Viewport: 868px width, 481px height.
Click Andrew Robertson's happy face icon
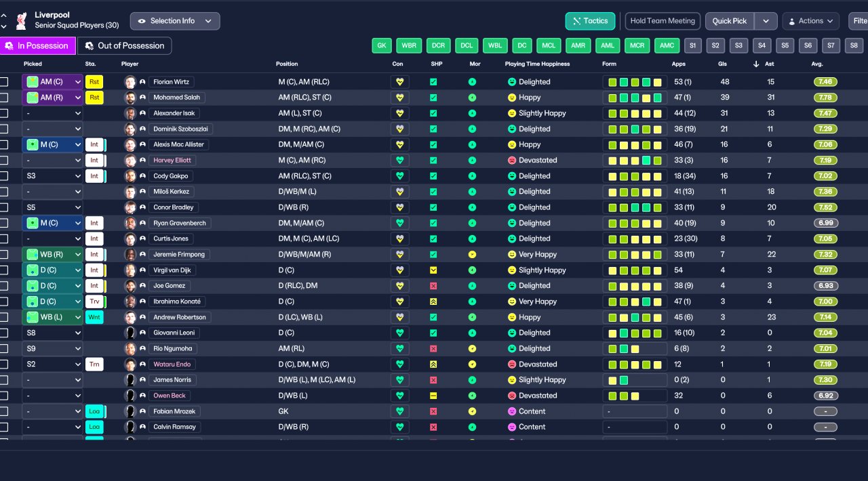click(x=512, y=317)
